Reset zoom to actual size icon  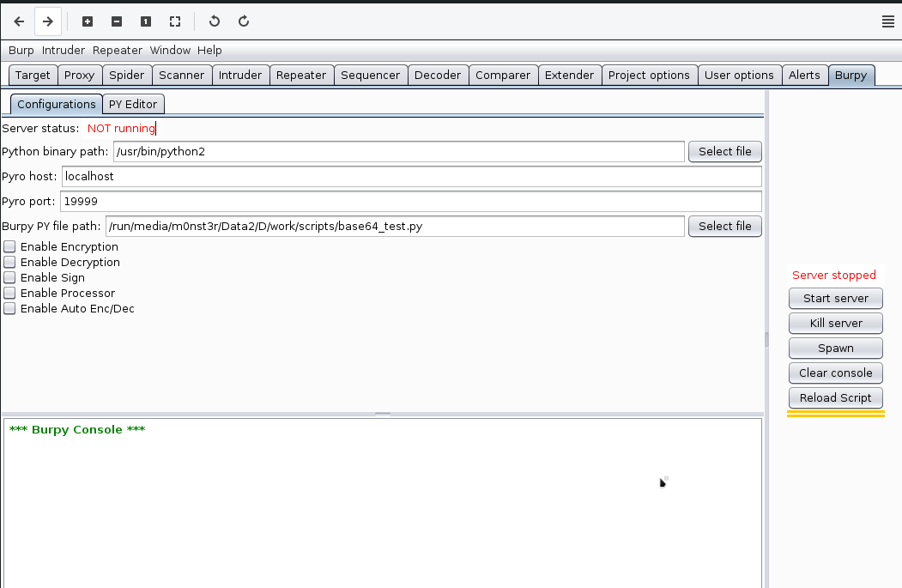(x=146, y=21)
